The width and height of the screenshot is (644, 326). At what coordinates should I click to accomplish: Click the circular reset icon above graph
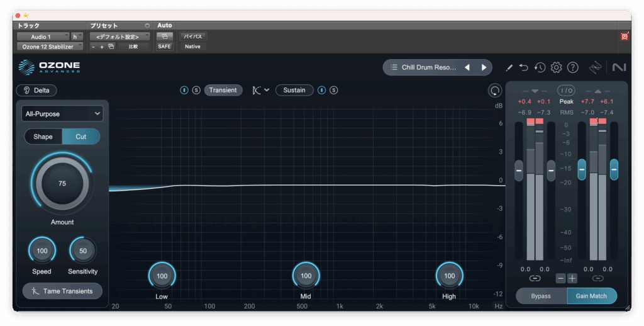click(495, 91)
